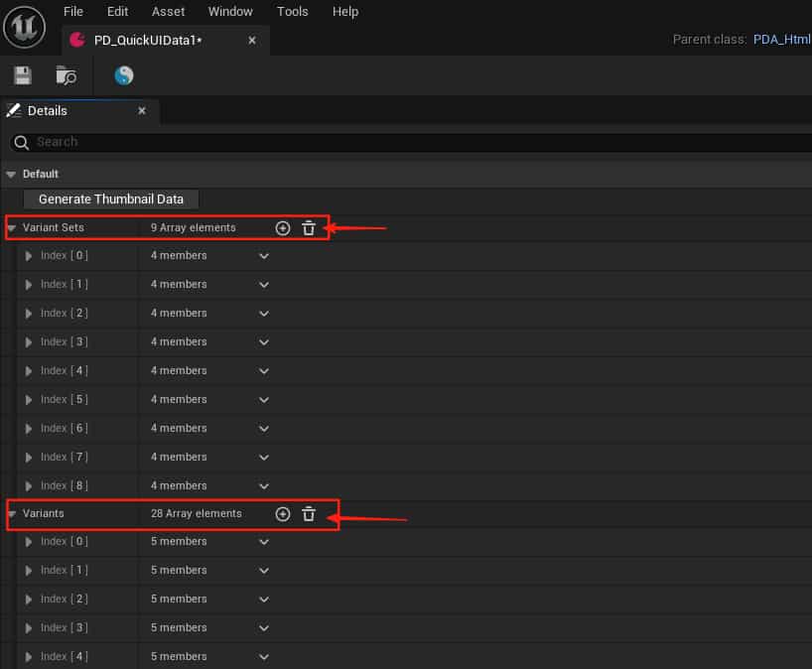Viewport: 812px width, 669px height.
Task: Click the blue globe toolbar icon
Action: click(124, 75)
